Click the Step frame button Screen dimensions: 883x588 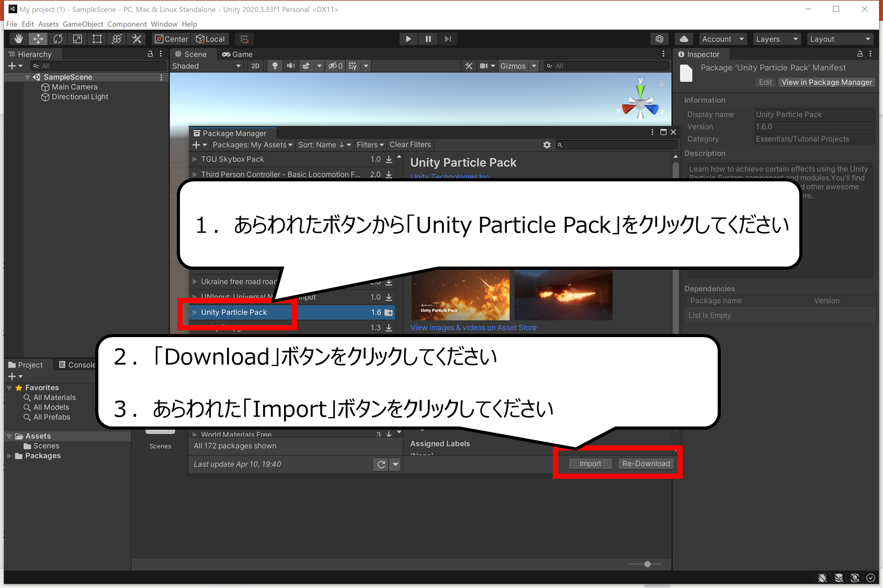448,39
